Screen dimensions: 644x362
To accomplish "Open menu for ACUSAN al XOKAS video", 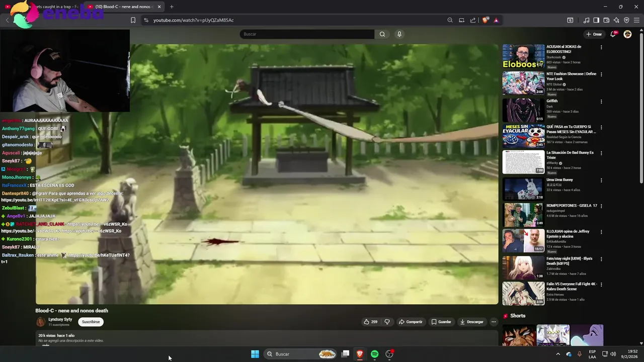I will [601, 47].
